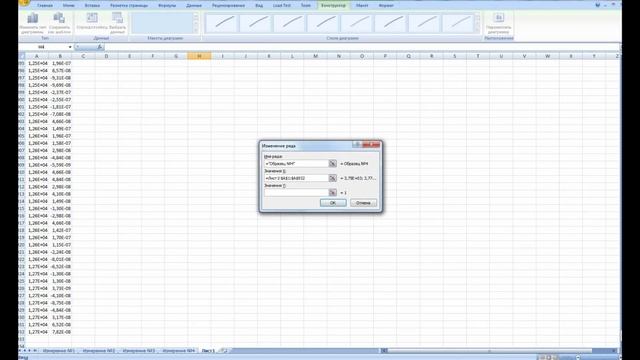Image resolution: width=640 pixels, height=360 pixels.
Task: Click the Name Box cell reference field
Action: tap(43, 47)
